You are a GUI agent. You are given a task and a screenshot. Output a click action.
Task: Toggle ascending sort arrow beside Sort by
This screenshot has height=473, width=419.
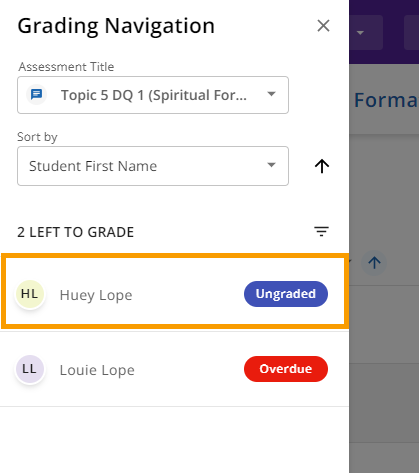pos(322,166)
